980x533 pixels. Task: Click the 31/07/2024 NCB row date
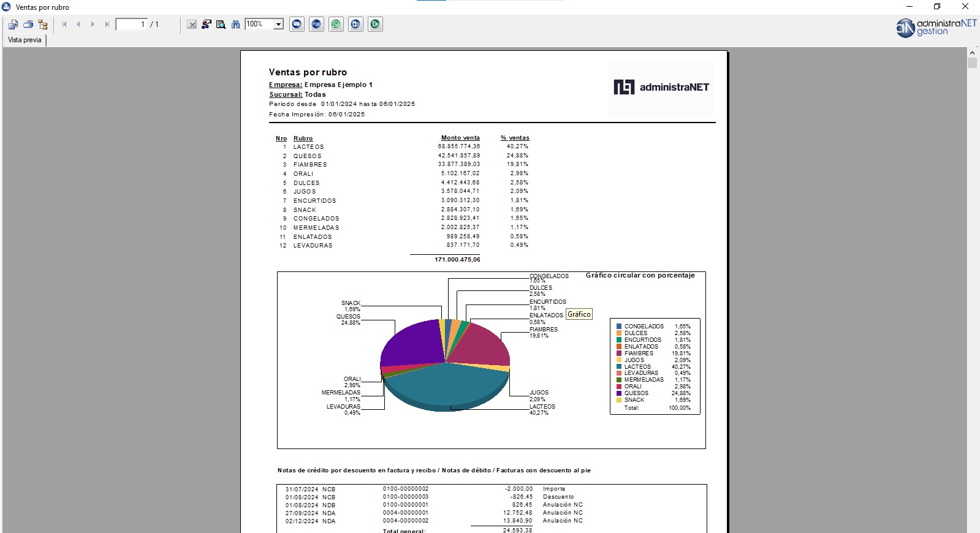click(x=302, y=490)
